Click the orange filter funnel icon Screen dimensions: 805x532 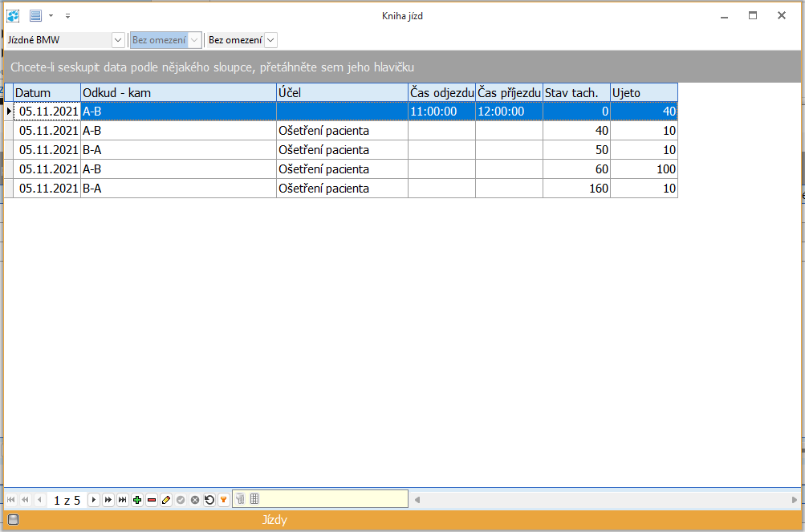(x=223, y=500)
